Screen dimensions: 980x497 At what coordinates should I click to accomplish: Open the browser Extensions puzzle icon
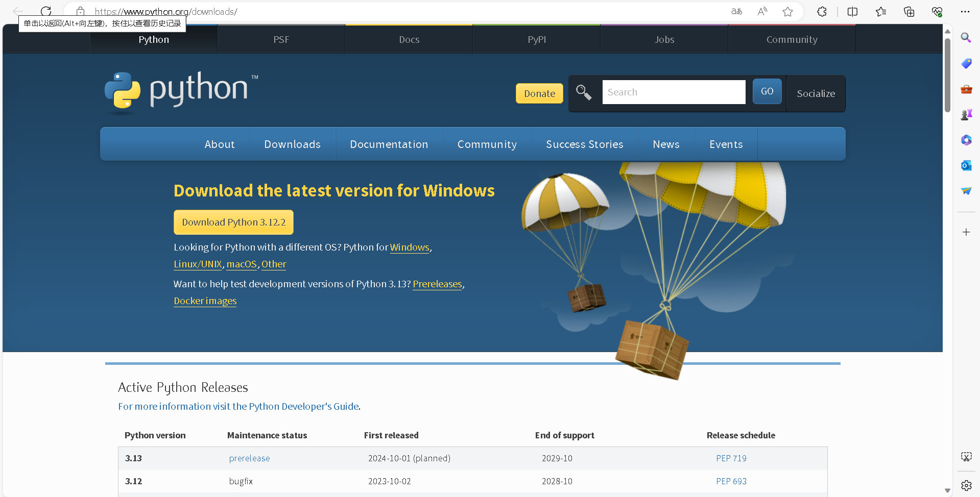[x=822, y=11]
